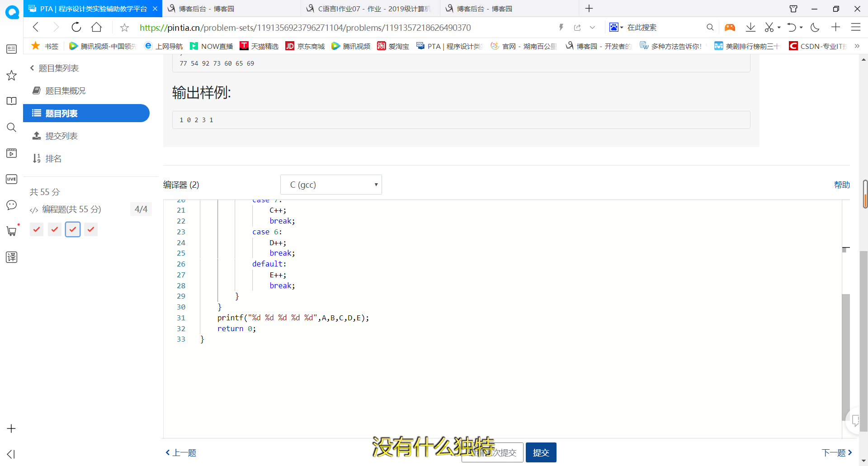Open the sidebar shopping cart icon
Screen dimensions: 868x466
coord(12,231)
